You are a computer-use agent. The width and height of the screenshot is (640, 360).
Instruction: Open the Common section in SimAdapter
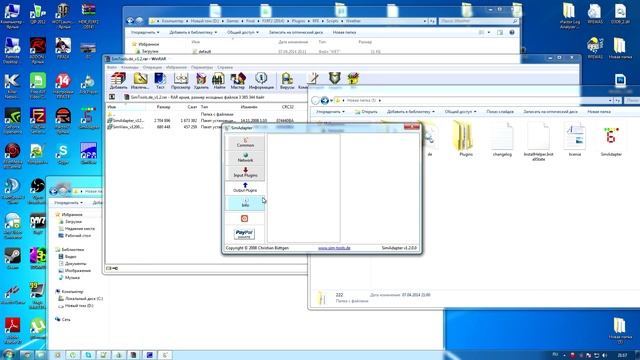[x=245, y=142]
